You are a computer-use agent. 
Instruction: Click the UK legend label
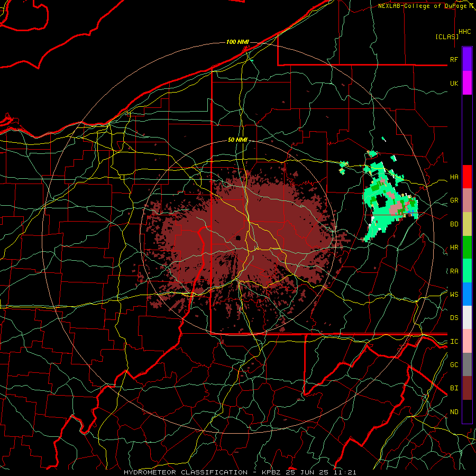click(454, 84)
